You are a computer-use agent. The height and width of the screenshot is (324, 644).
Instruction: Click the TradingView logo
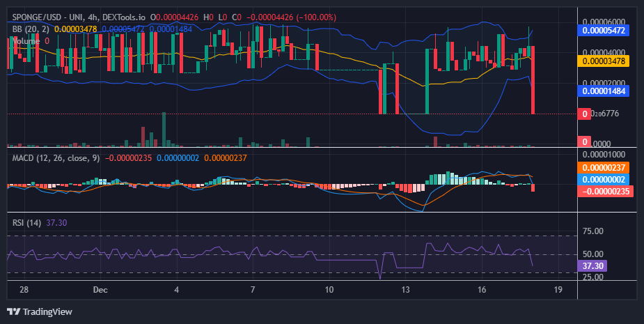pos(40,311)
